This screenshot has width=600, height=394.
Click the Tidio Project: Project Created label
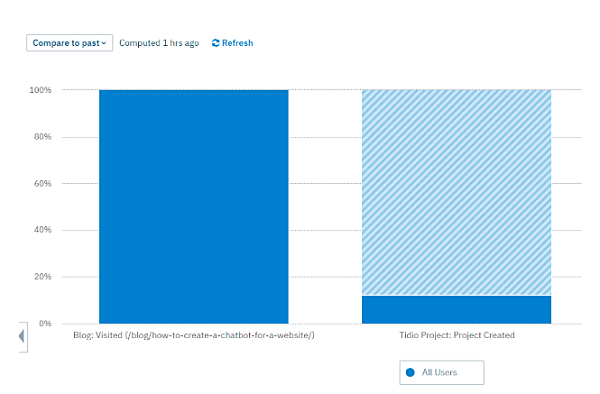click(457, 335)
